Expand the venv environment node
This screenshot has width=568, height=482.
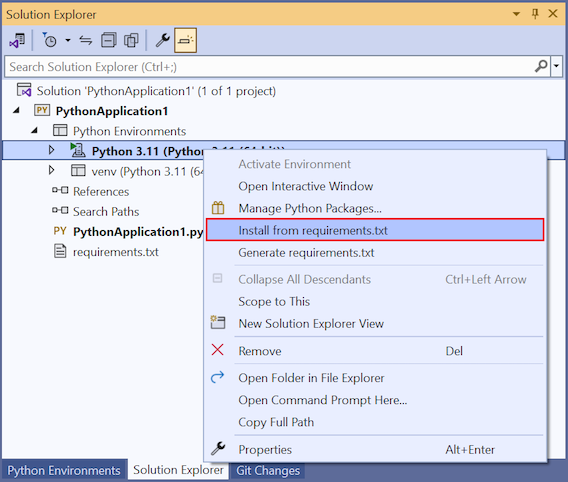coord(51,170)
